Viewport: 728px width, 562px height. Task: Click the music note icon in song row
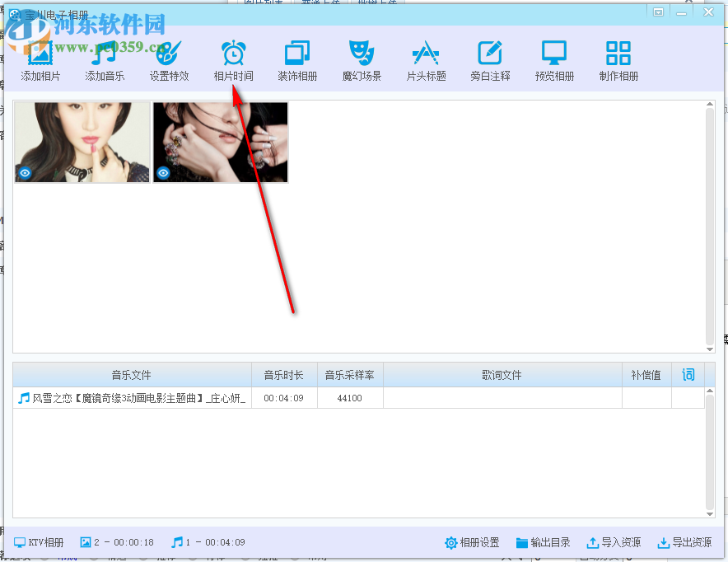24,398
